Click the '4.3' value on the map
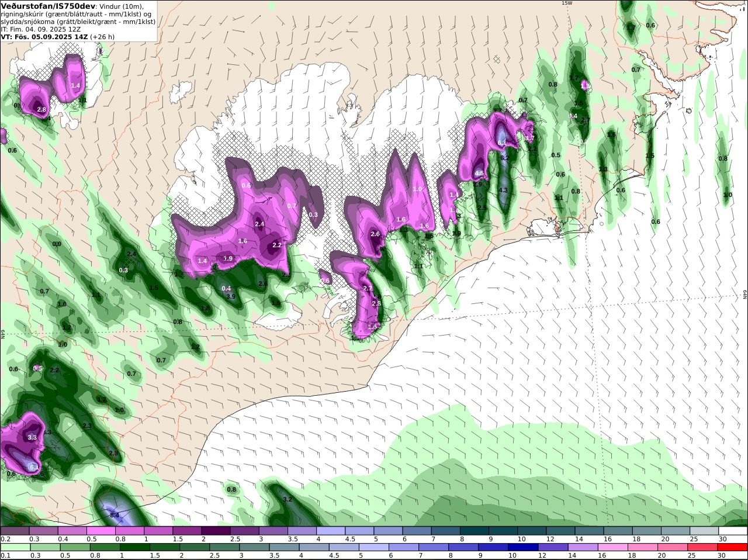 503,191
